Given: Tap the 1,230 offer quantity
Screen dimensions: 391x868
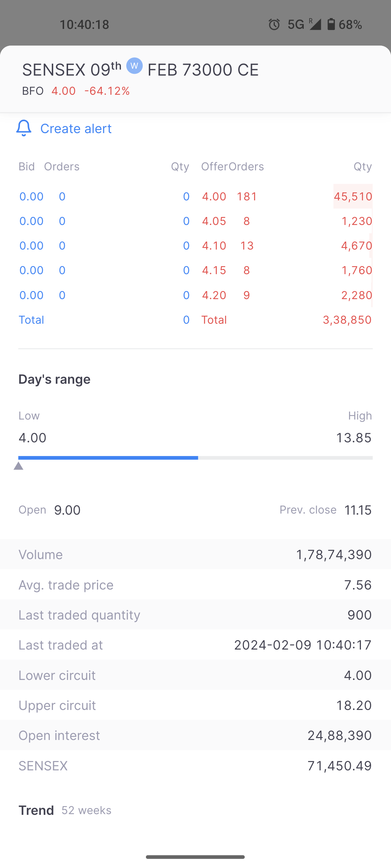Looking at the screenshot, I should (357, 221).
